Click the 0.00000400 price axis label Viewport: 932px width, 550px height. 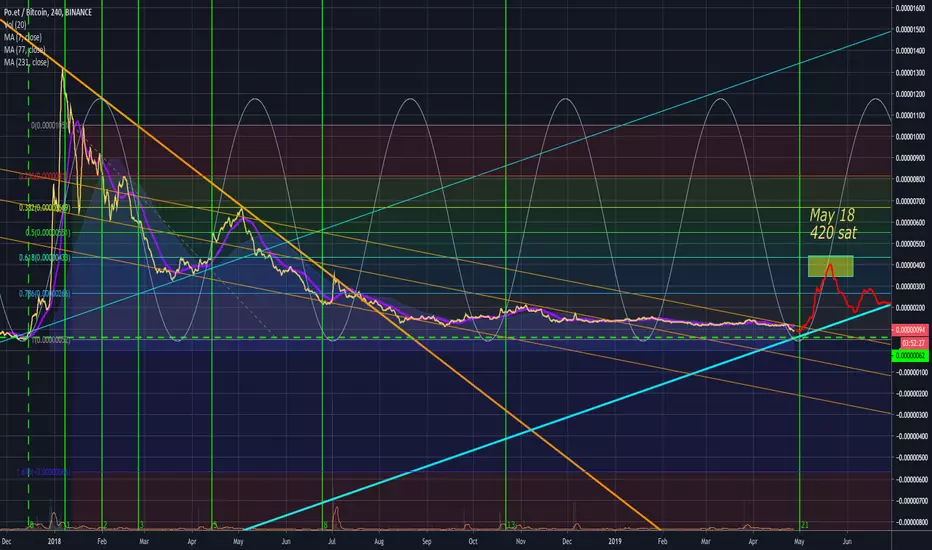pos(911,265)
